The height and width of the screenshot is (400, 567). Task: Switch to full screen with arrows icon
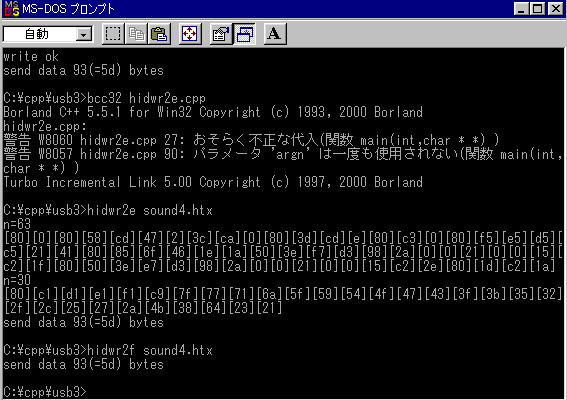pos(190,34)
